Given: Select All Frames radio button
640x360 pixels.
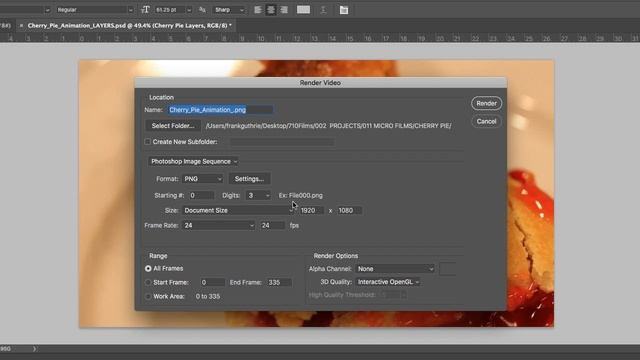Looking at the screenshot, I should point(148,269).
